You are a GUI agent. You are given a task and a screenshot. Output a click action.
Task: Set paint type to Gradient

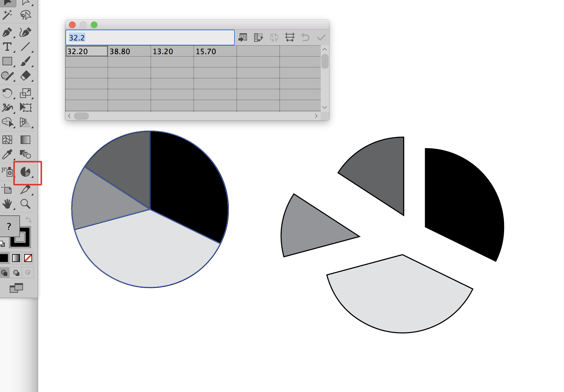(16, 258)
